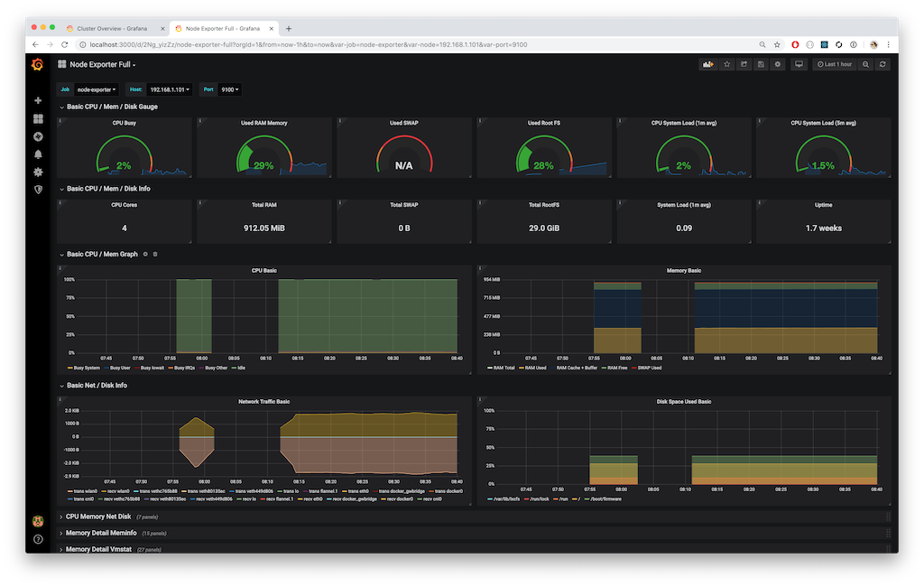924x587 pixels.
Task: Click the Uptime panel title
Action: (823, 205)
